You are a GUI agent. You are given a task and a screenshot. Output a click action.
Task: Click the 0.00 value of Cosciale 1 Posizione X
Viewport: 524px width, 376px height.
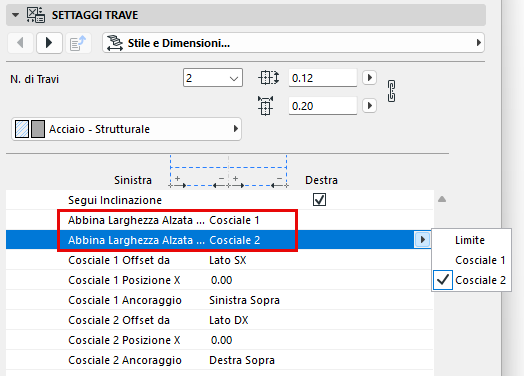click(x=221, y=280)
